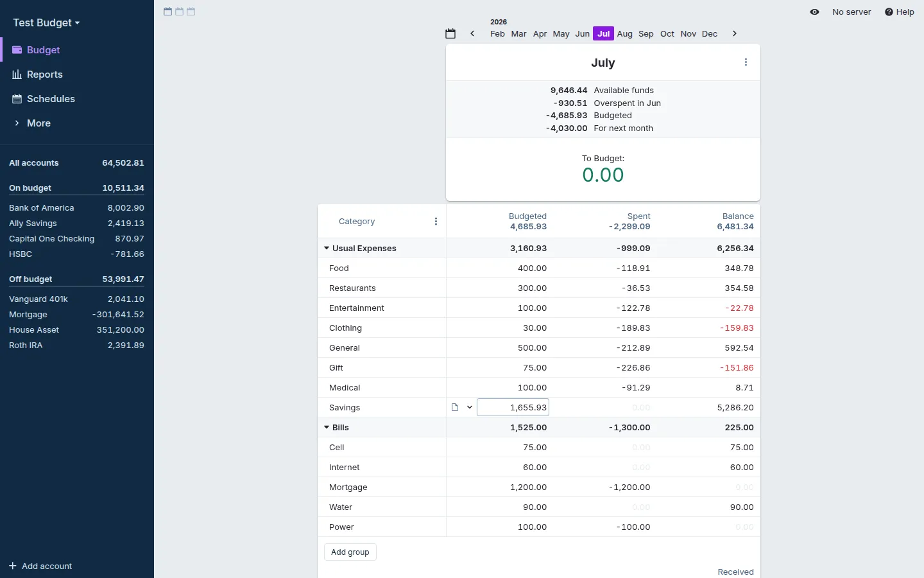Open the Budget page wallet icon
This screenshot has width=924, height=578.
click(17, 50)
